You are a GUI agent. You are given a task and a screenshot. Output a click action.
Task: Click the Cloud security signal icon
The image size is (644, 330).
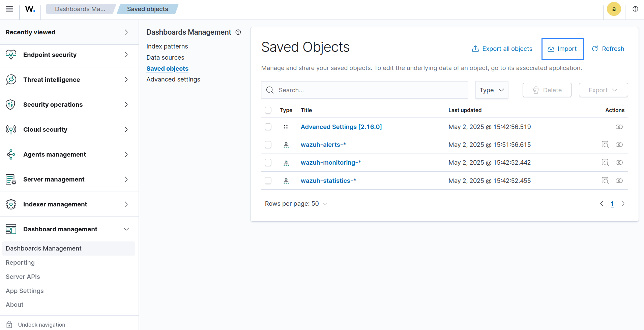11,129
